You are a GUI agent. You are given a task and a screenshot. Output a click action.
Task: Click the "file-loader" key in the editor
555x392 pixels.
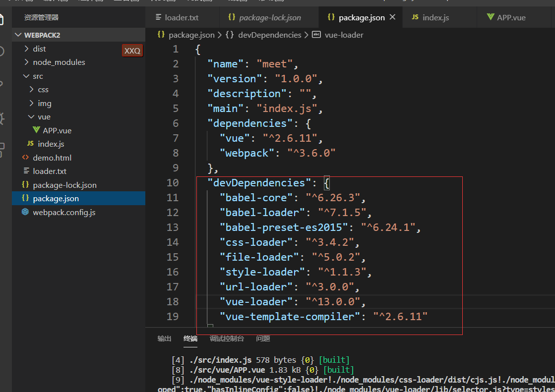pos(259,257)
